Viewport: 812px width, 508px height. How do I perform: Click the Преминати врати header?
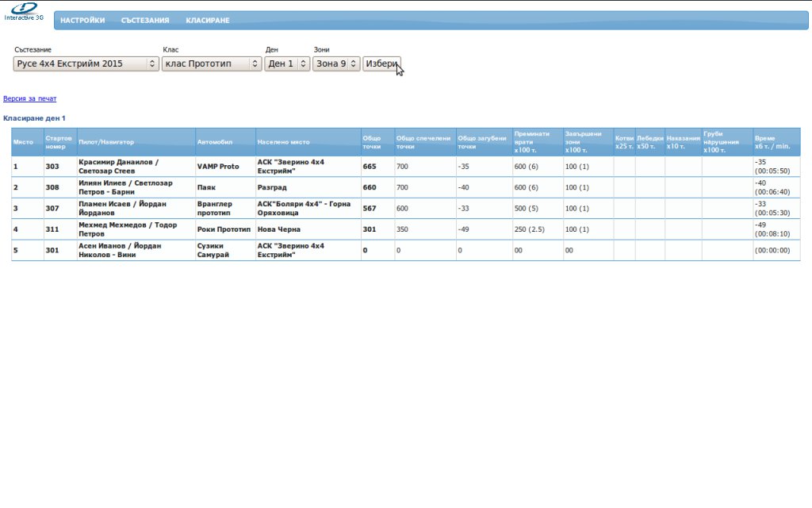[538, 142]
